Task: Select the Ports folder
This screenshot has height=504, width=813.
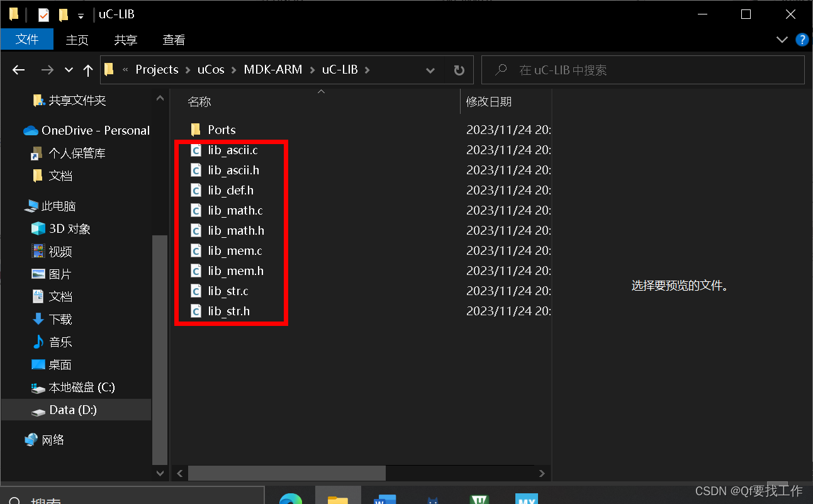Action: (x=221, y=130)
